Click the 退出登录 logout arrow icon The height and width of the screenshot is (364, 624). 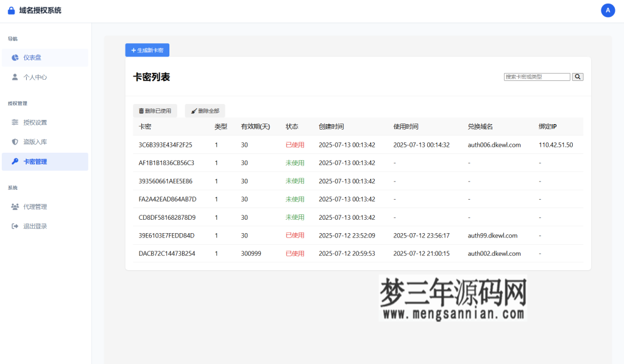tap(15, 226)
